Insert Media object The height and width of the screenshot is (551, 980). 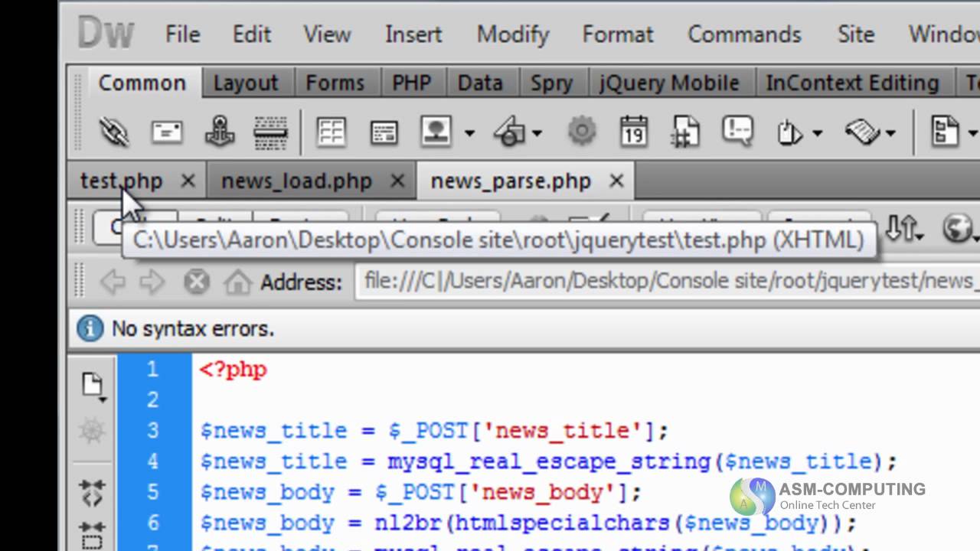[509, 132]
